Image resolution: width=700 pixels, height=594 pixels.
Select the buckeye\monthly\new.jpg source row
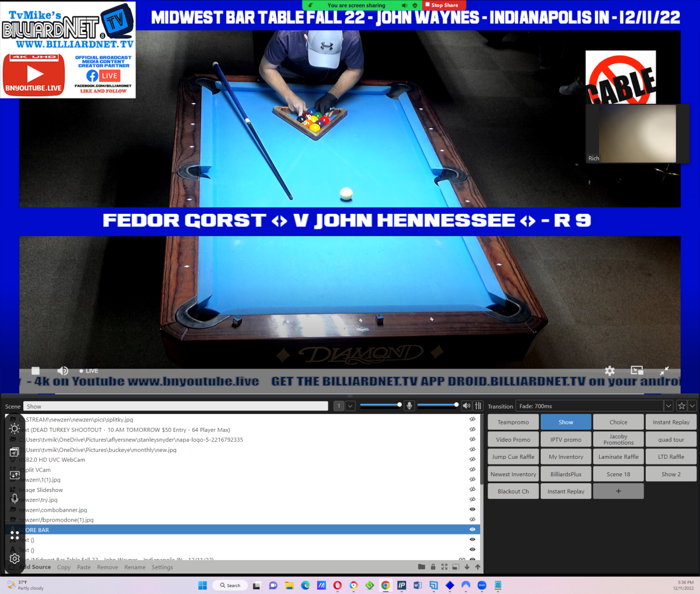click(242, 449)
